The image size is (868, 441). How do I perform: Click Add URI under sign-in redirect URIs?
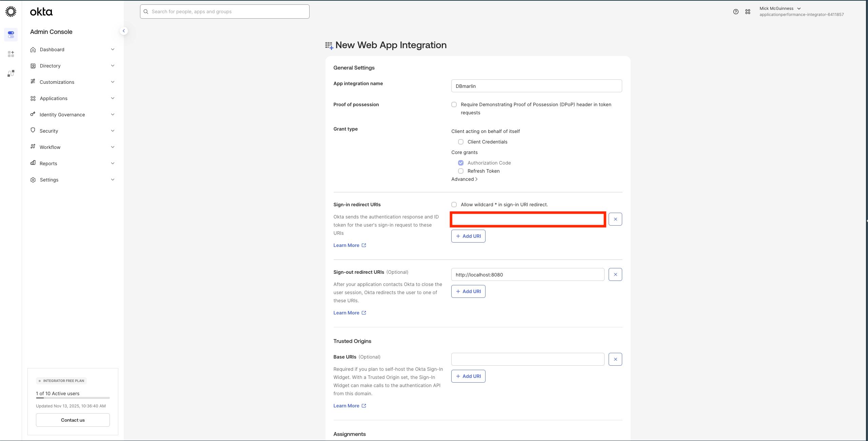tap(468, 236)
